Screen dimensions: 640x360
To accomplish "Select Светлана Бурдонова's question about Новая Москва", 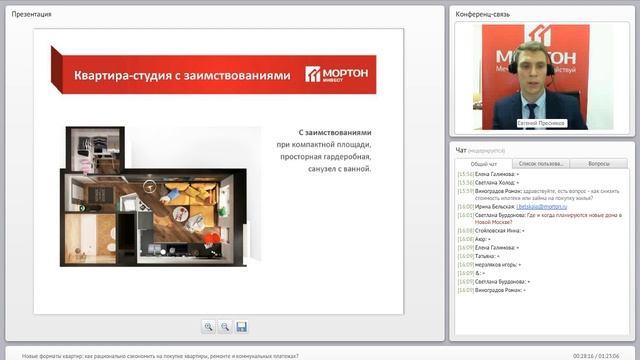I will coord(540,219).
